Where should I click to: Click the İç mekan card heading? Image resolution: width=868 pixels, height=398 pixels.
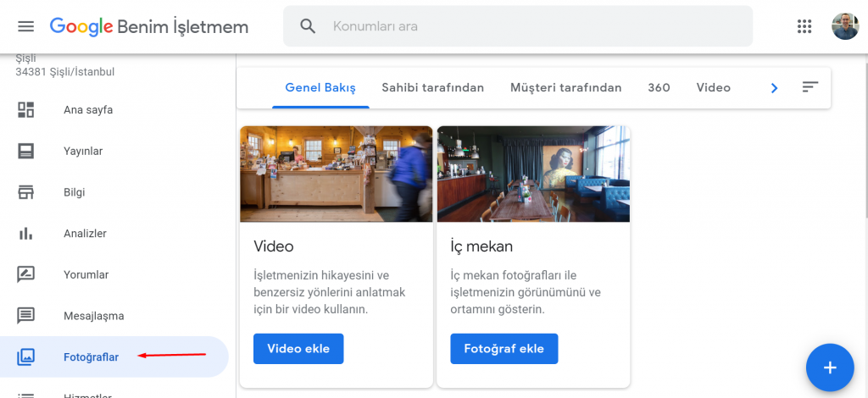pyautogui.click(x=481, y=246)
